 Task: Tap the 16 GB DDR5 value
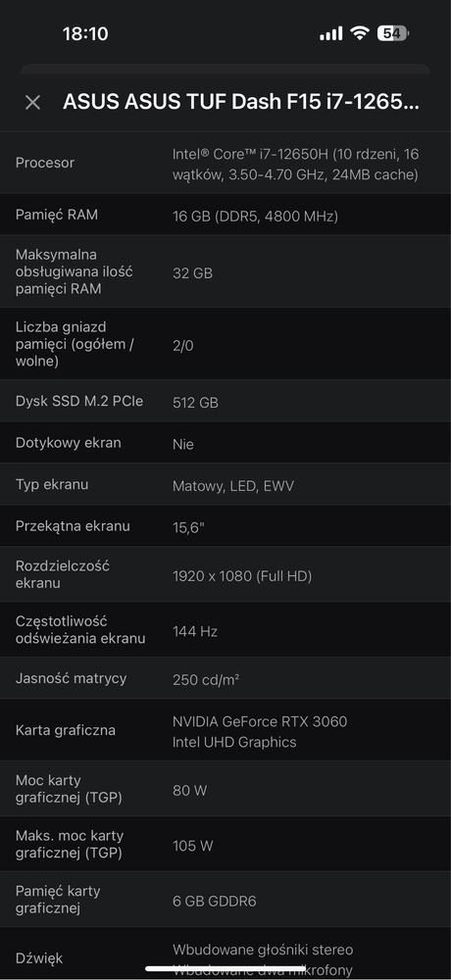[255, 217]
